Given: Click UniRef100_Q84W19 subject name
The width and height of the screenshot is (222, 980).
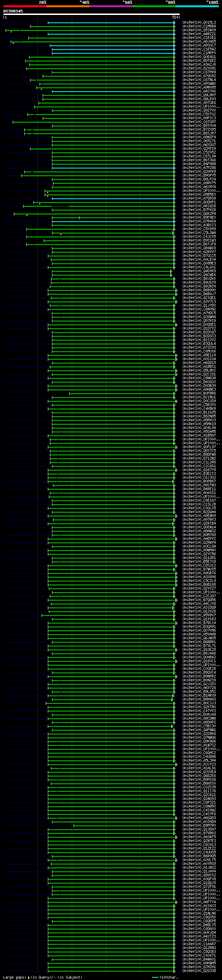Looking at the screenshot, I should click(199, 248).
